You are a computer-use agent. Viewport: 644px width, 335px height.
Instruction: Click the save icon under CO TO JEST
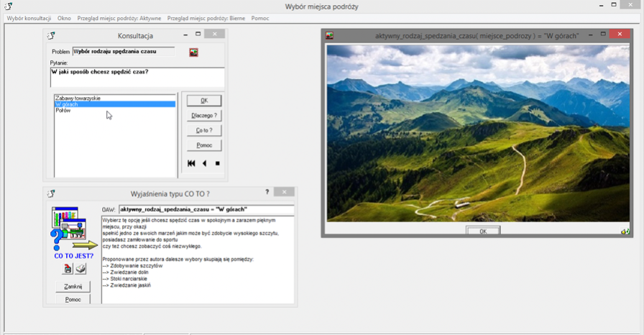pyautogui.click(x=68, y=269)
